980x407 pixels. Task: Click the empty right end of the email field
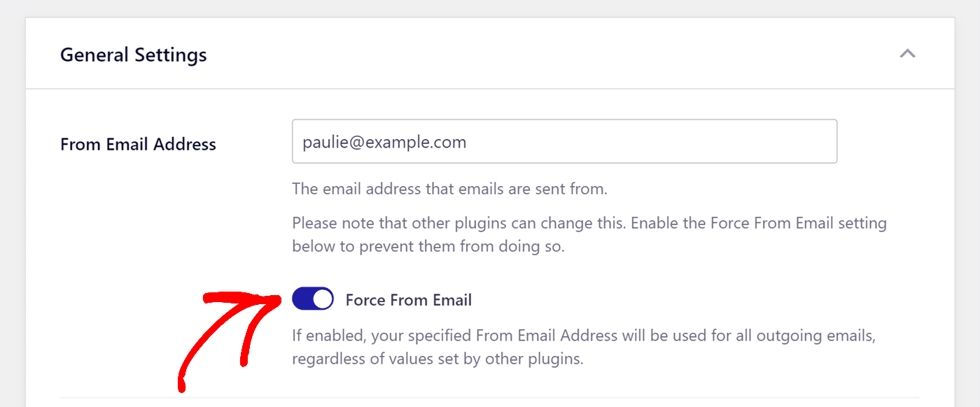click(784, 142)
